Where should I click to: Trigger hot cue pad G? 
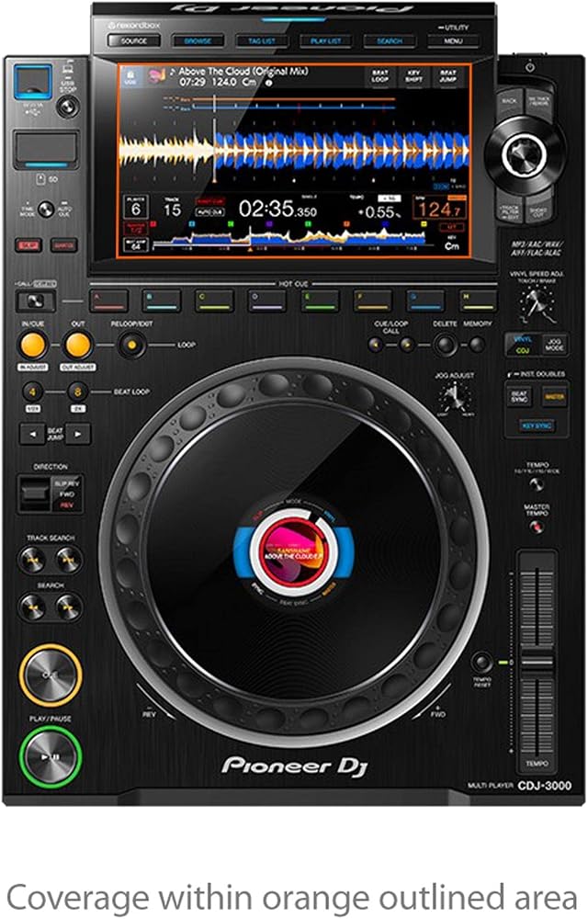click(425, 301)
